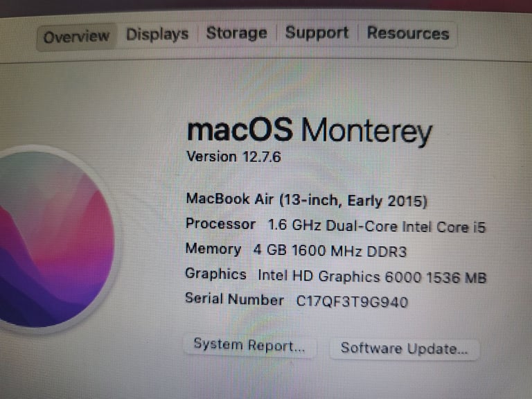Go to the Storage tab
This screenshot has height=399, width=532.
(236, 33)
